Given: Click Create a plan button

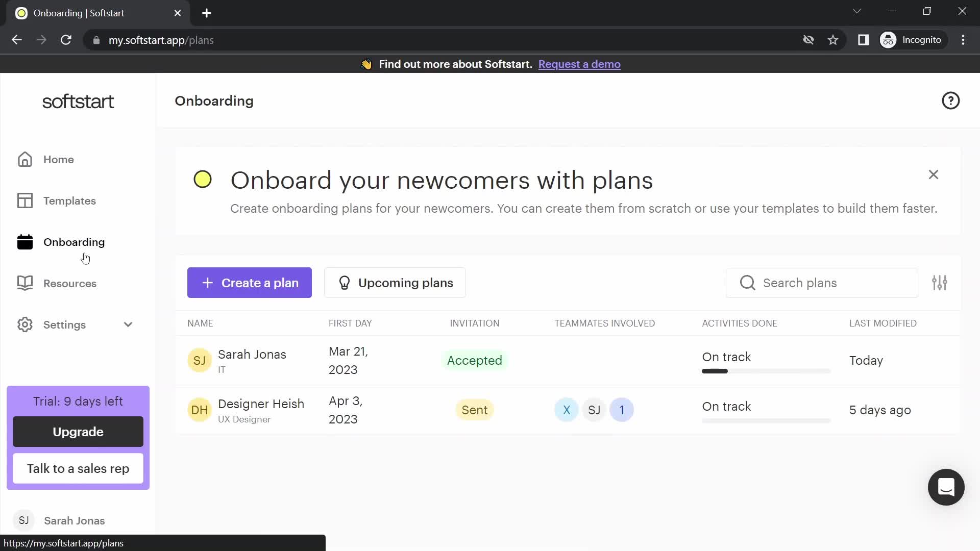Looking at the screenshot, I should point(250,283).
